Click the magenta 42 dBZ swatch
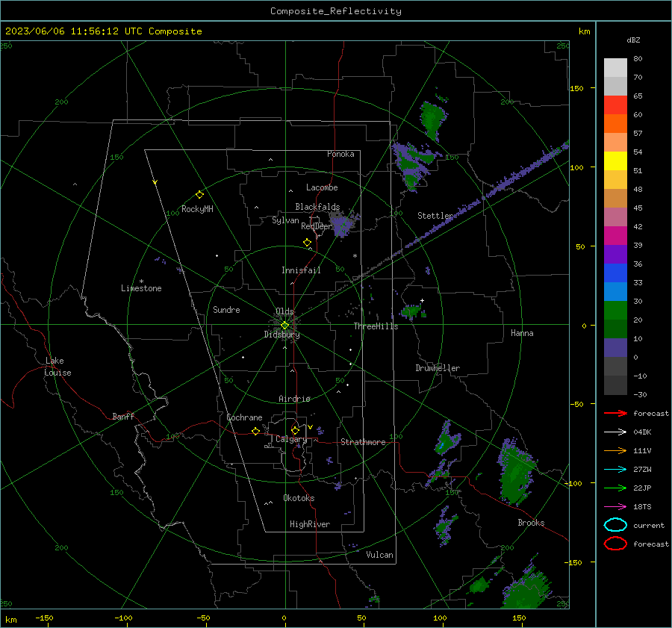Screen dimensions: 672x628 [x=615, y=236]
